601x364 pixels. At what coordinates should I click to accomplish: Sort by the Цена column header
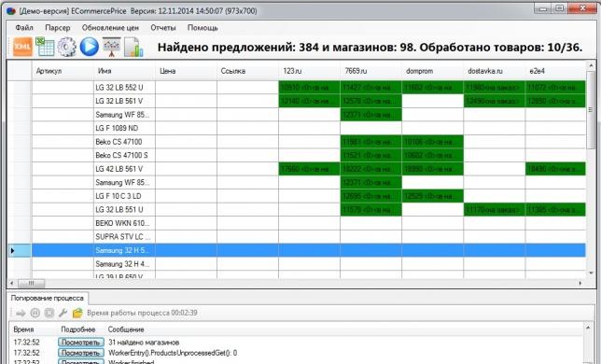(x=187, y=71)
